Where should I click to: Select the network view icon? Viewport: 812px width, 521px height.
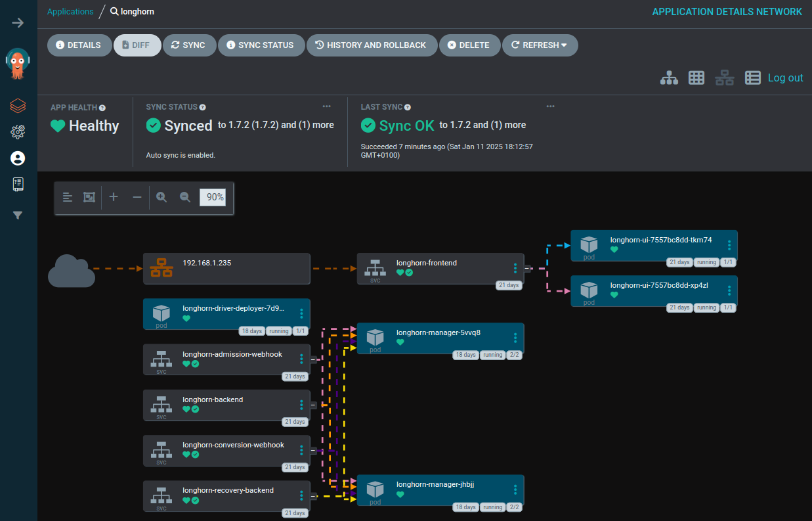pyautogui.click(x=725, y=78)
